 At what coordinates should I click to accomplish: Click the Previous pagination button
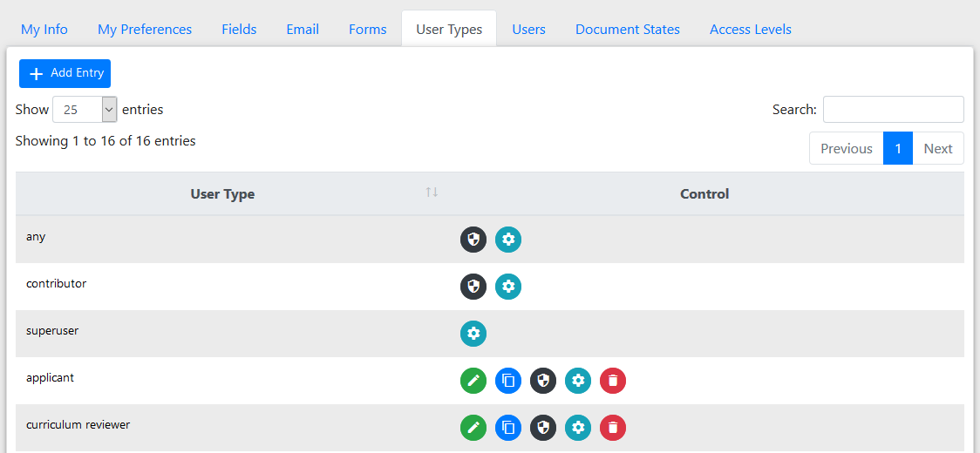click(x=846, y=148)
